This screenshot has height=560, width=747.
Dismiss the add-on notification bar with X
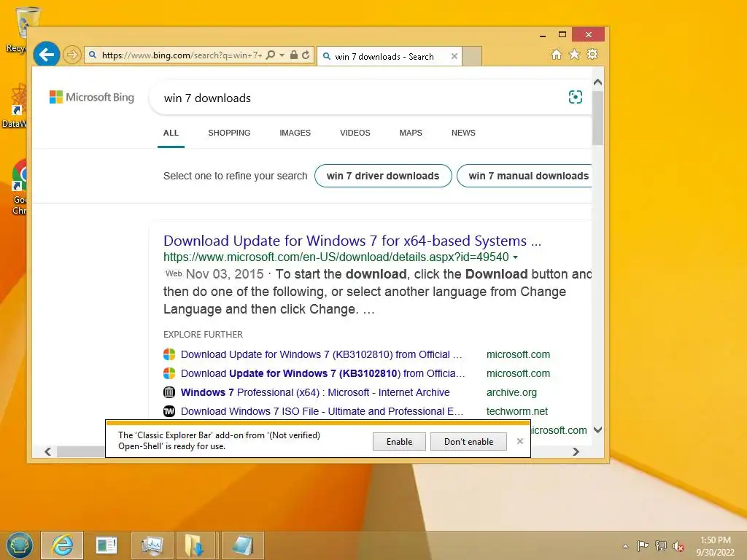tap(519, 441)
